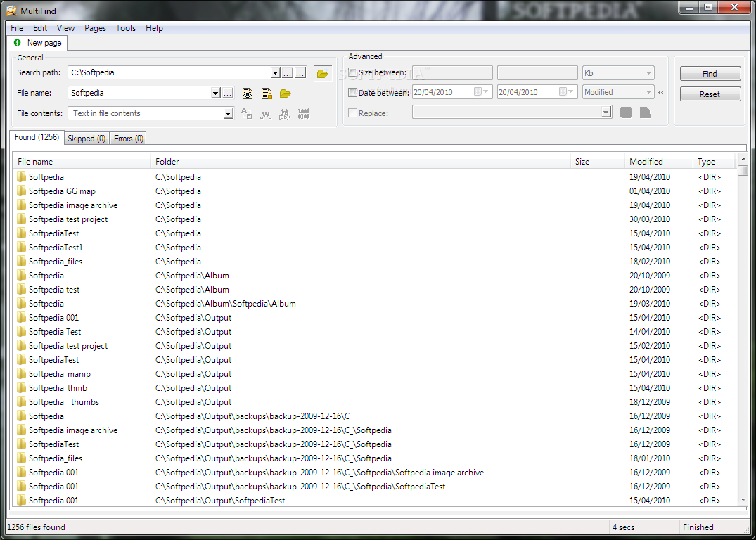
Task: Sort by the Modified column header
Action: click(660, 162)
